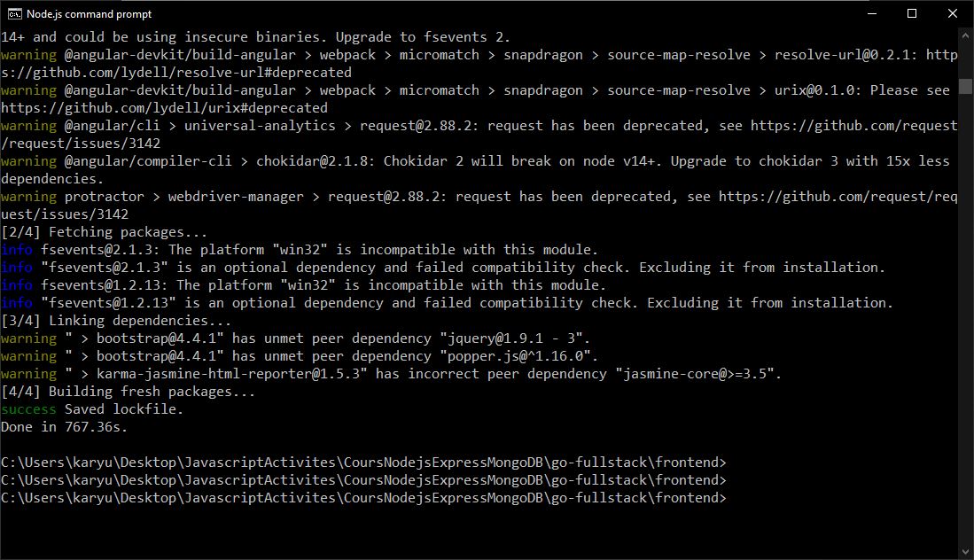Viewport: 974px width, 560px height.
Task: Click the "Saved lockfile." text
Action: [124, 409]
